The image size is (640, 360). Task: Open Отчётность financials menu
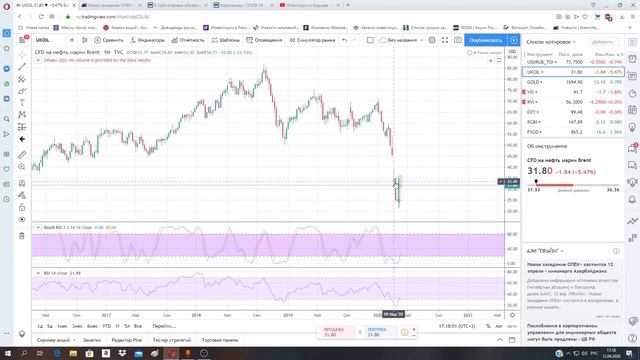click(x=188, y=40)
